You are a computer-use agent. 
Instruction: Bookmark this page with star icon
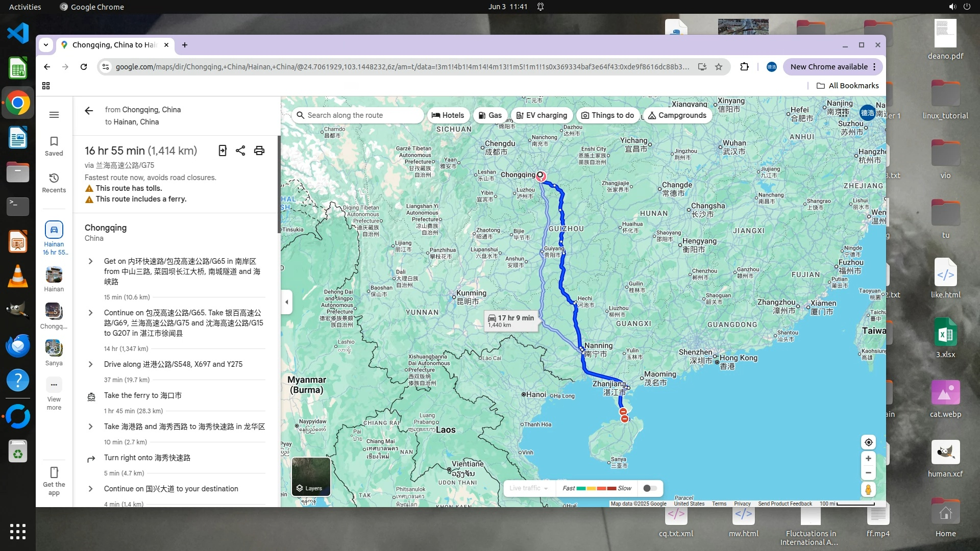(719, 67)
